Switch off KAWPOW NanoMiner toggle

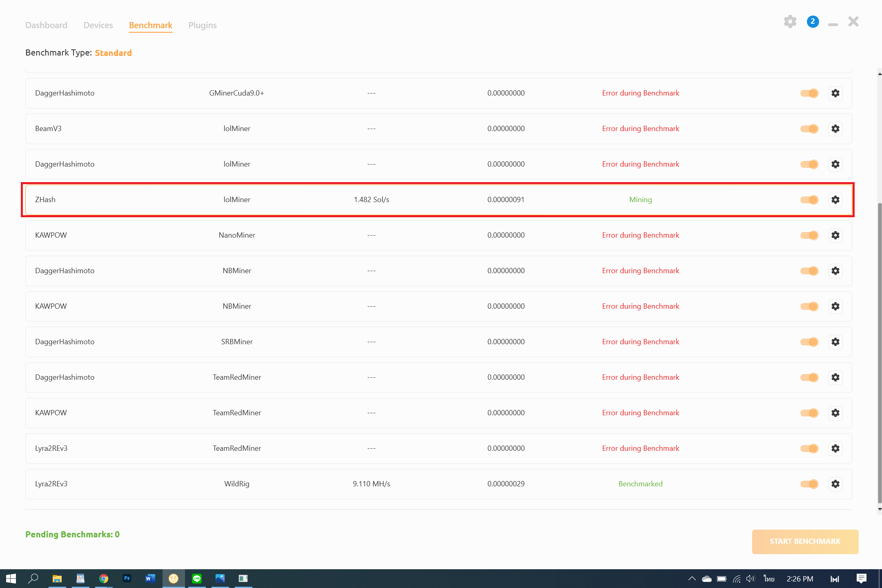coord(809,235)
